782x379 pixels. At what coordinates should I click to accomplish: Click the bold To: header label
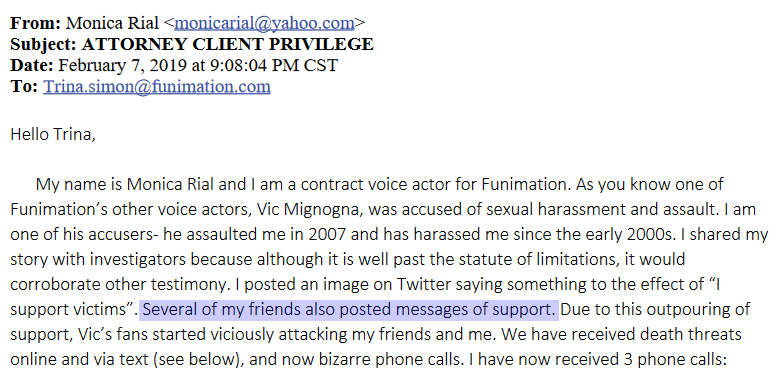(24, 87)
